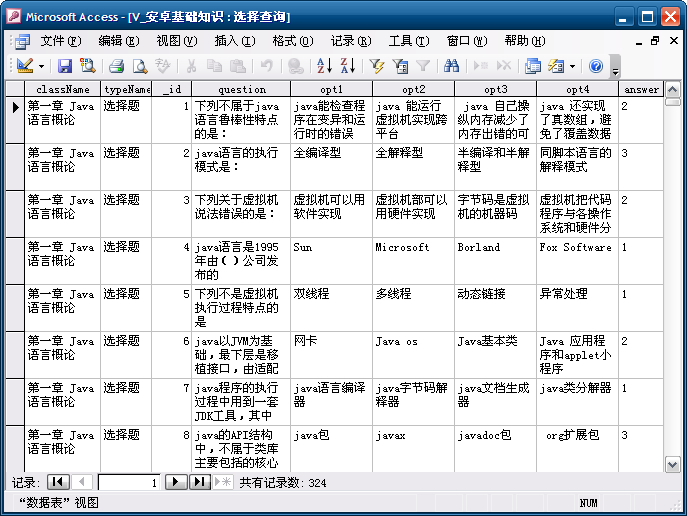Click the cell containing Microsoft
This screenshot has height=516, width=687.
pos(414,261)
